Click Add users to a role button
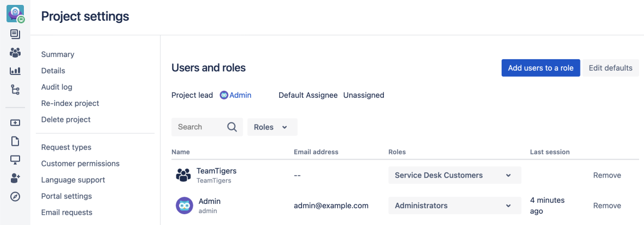This screenshot has height=225, width=644. [540, 68]
